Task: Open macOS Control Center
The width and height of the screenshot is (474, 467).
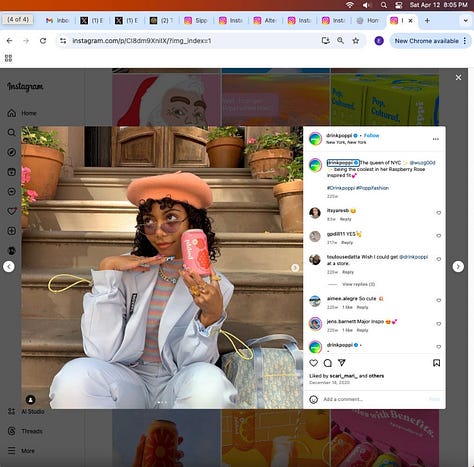Action: 399,5
